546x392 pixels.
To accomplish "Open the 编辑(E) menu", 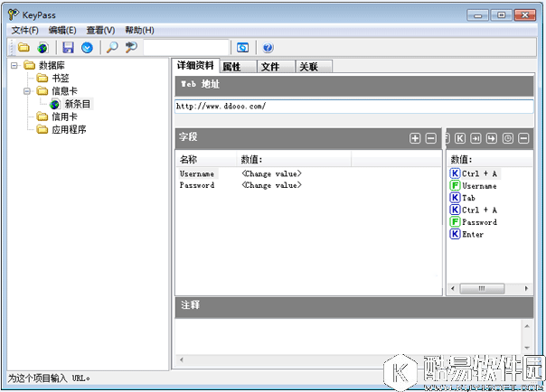I will click(x=62, y=31).
